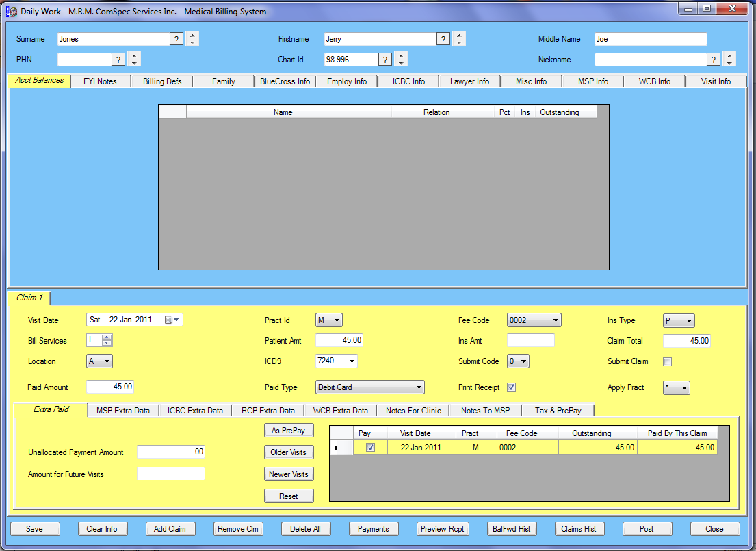
Task: Click the Paid Amount input field
Action: tap(110, 387)
